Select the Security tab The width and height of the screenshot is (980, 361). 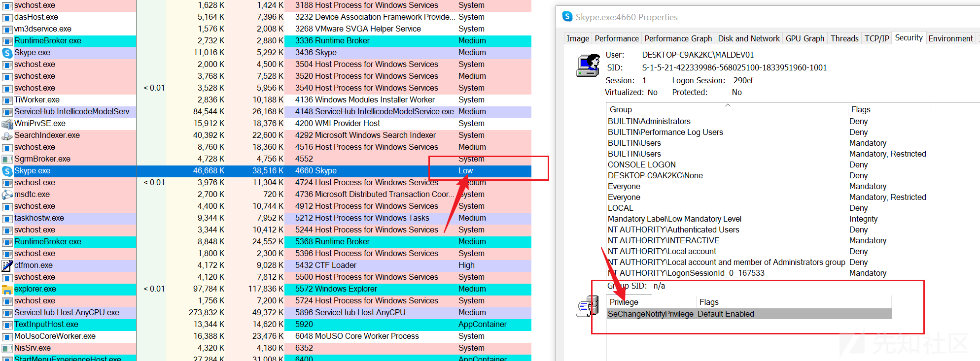[x=909, y=37]
